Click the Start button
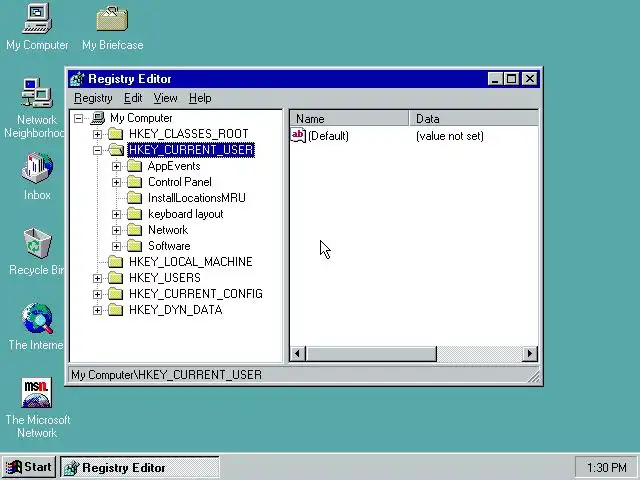This screenshot has height=480, width=640. point(29,467)
